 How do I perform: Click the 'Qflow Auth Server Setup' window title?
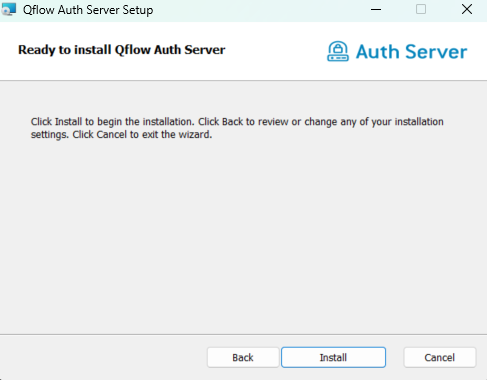(88, 10)
